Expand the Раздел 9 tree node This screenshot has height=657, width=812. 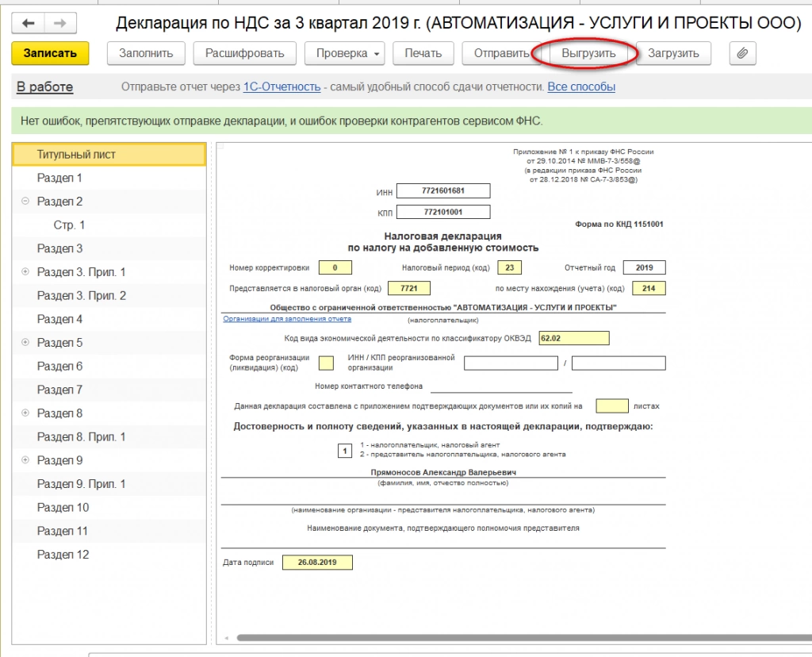25,459
